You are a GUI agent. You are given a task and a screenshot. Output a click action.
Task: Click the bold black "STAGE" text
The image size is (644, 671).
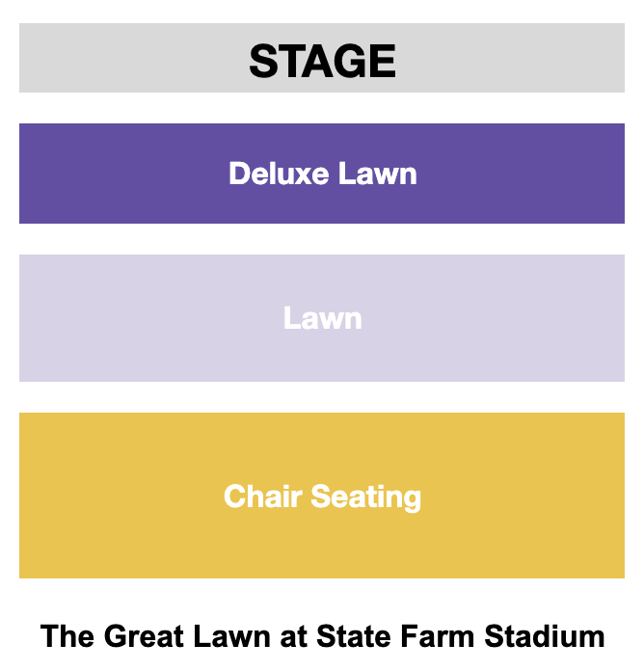click(322, 61)
